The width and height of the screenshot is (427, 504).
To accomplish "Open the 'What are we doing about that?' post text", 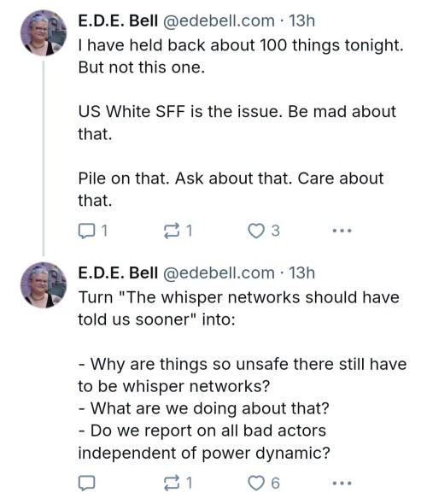I will point(204,408).
